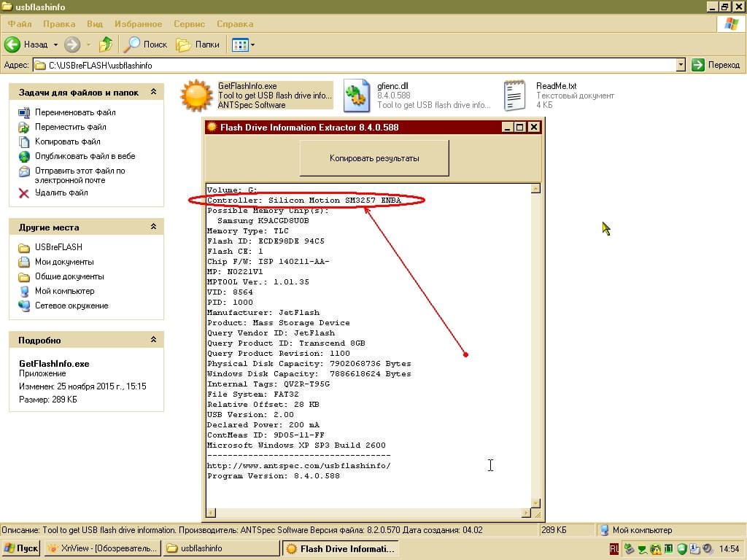Screen dimensions: 747x560
Task: Click the disabled Forward arrow icon
Action: point(72,44)
